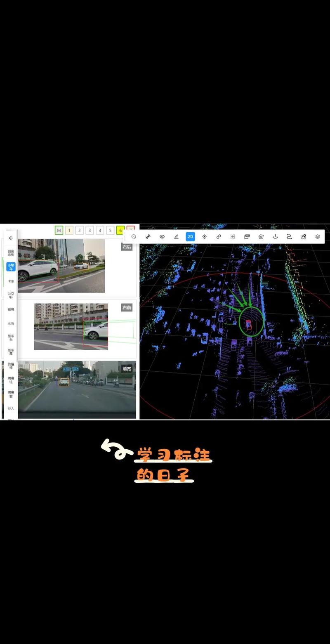Click the back arrow above label list
330x644 pixels.
[x=11, y=238]
